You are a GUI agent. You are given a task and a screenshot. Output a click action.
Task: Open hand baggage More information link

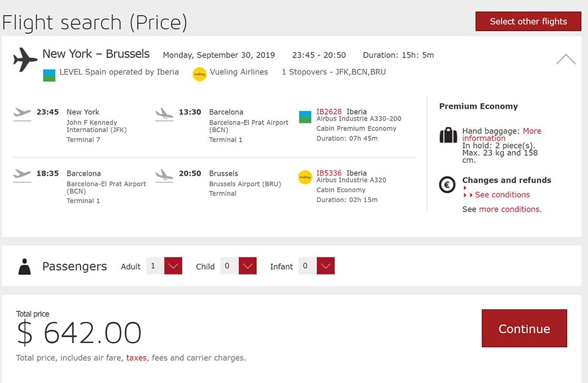(502, 135)
